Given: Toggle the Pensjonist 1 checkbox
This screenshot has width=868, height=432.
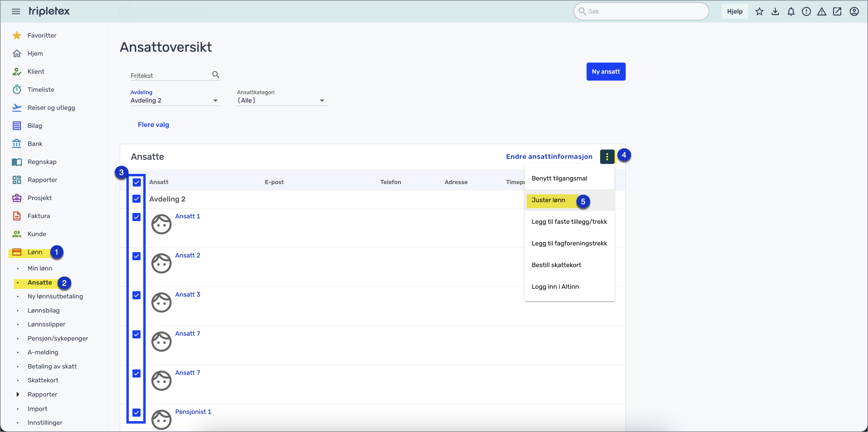Looking at the screenshot, I should (x=136, y=412).
